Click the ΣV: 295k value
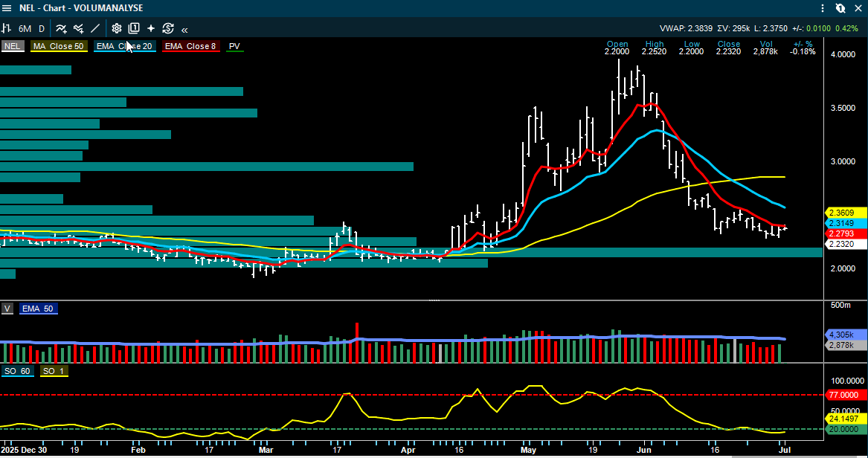 (733, 29)
